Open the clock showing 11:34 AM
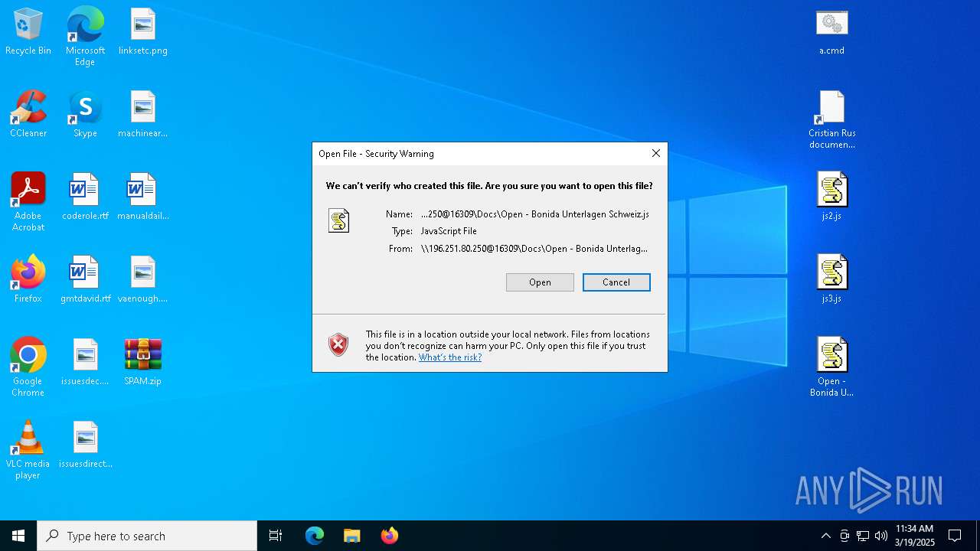The width and height of the screenshot is (980, 551). [x=915, y=536]
